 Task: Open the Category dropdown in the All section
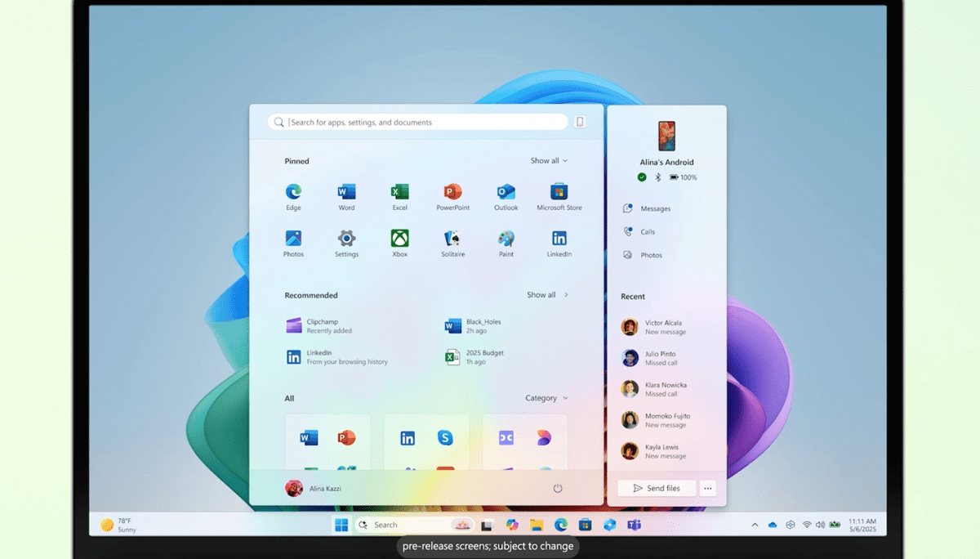(545, 398)
